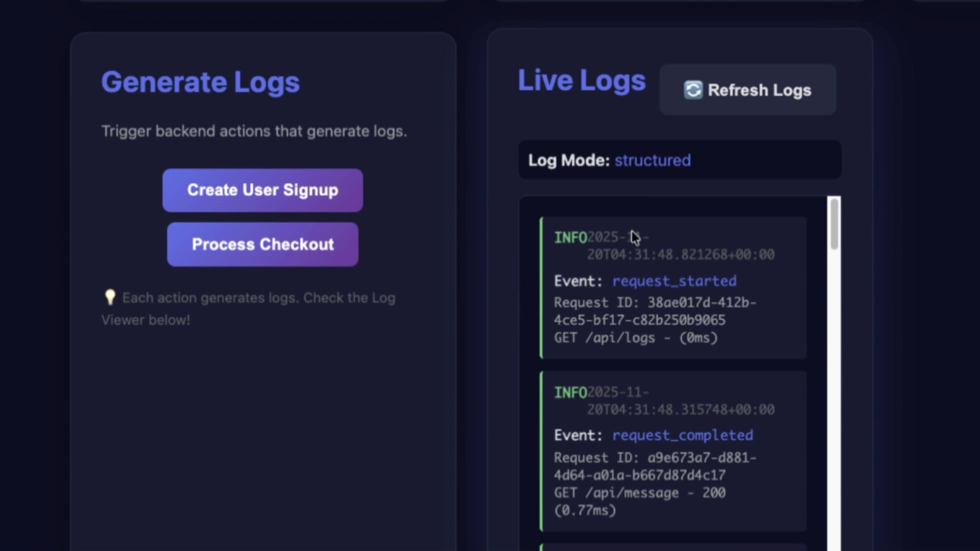Click the Create User Signup button

[x=263, y=190]
